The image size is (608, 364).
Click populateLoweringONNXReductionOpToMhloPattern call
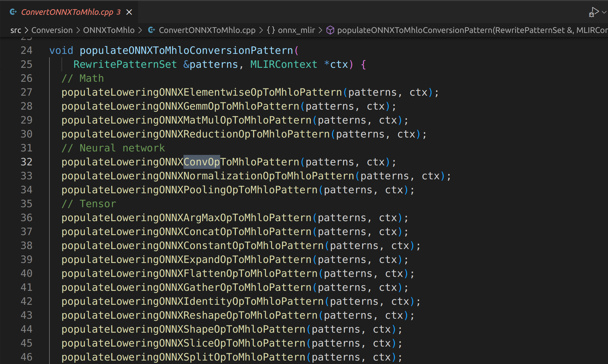tap(196, 134)
